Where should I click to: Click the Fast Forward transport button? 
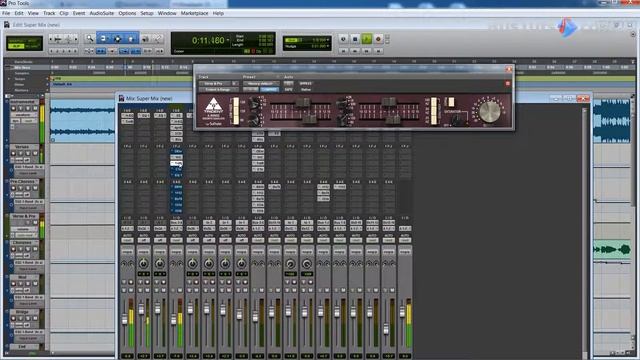[x=367, y=51]
